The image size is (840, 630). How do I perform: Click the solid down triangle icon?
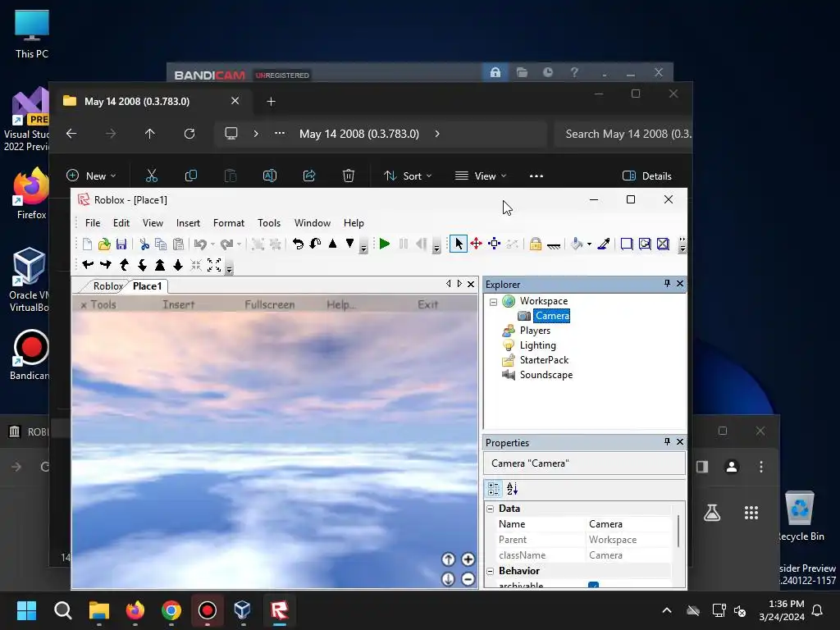pyautogui.click(x=349, y=244)
